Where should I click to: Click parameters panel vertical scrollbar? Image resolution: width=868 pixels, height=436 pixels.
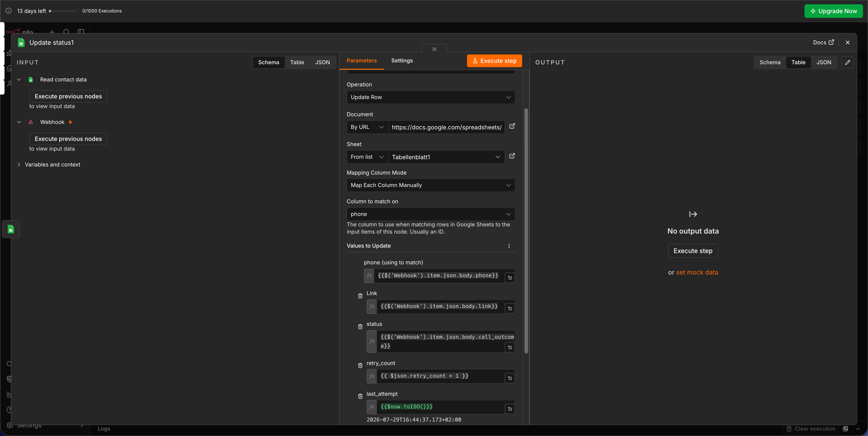(x=526, y=231)
